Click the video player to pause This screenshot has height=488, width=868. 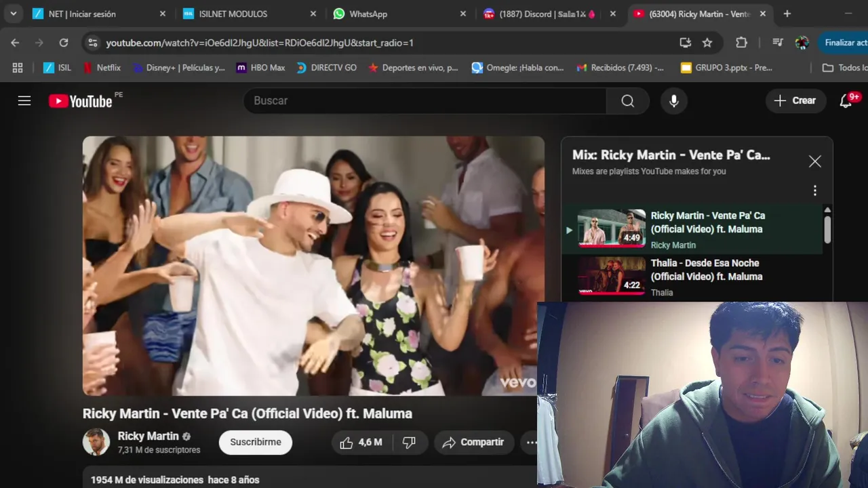tap(313, 266)
